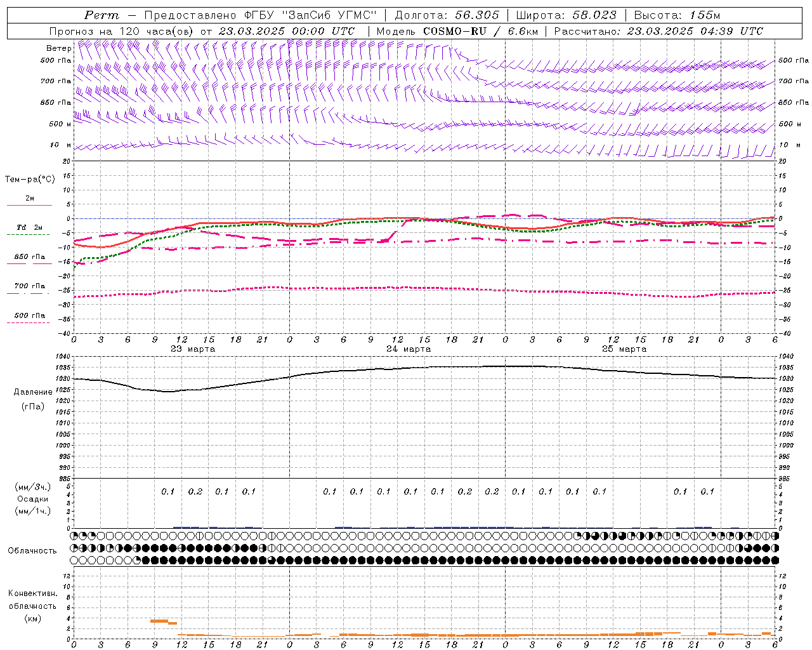This screenshot has height=650, width=812.
Task: Click "Рассчитано: 23.03.2025 04:39 UTC" text
Action: [658, 31]
